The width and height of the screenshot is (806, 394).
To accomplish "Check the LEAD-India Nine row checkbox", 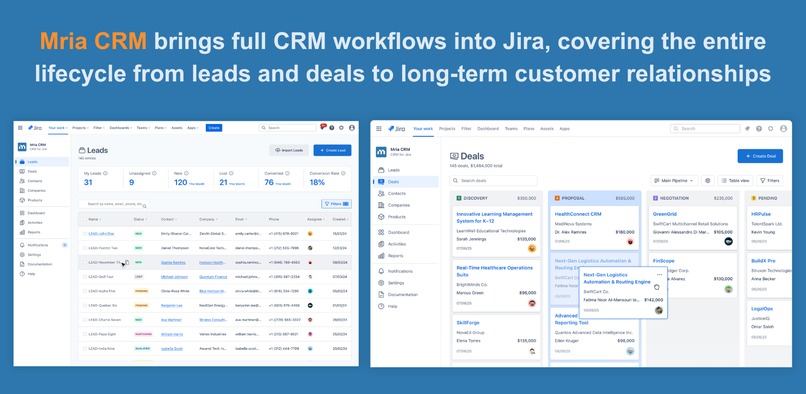I will click(85, 348).
